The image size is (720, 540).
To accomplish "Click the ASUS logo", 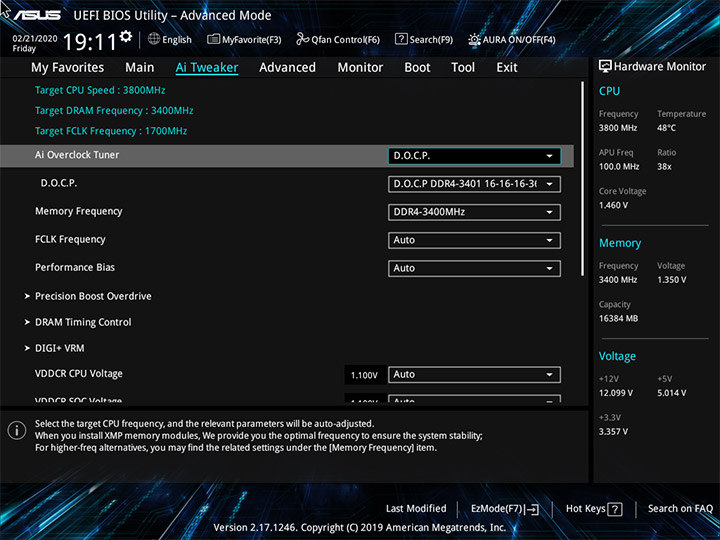I will 37,15.
